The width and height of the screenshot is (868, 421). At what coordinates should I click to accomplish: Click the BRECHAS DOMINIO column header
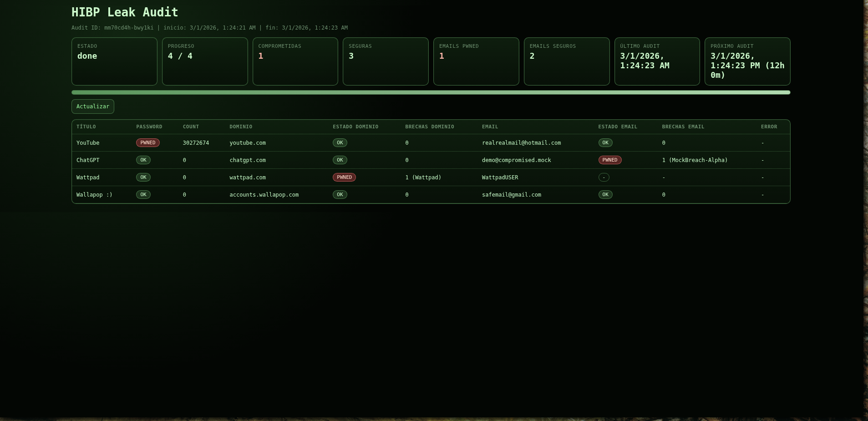point(430,127)
